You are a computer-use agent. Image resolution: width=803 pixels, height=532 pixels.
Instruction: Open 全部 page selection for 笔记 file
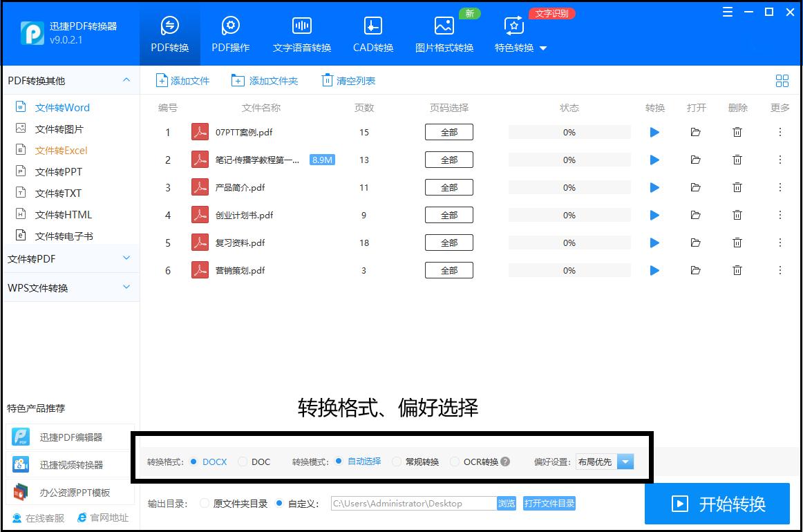[x=448, y=160]
